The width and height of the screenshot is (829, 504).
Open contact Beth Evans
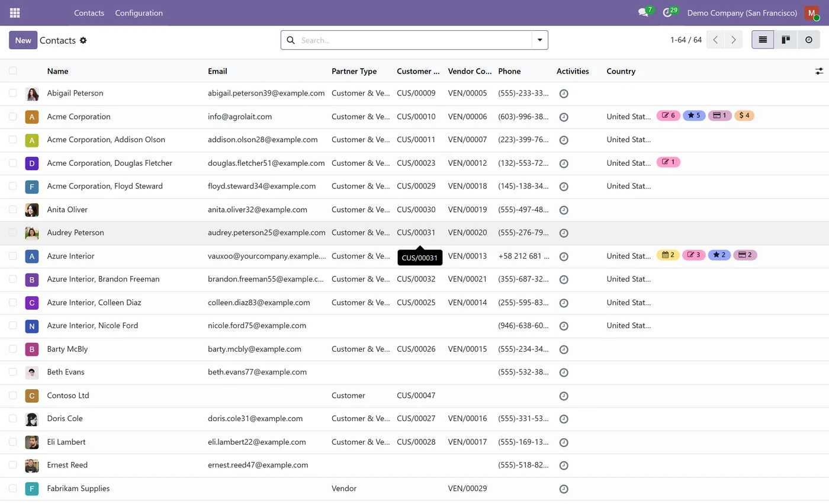pos(66,372)
